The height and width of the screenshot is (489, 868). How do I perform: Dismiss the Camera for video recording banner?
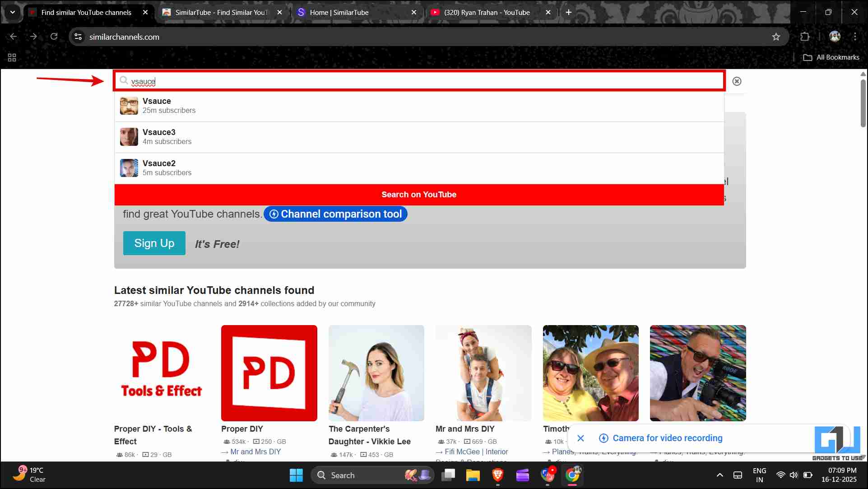click(581, 438)
